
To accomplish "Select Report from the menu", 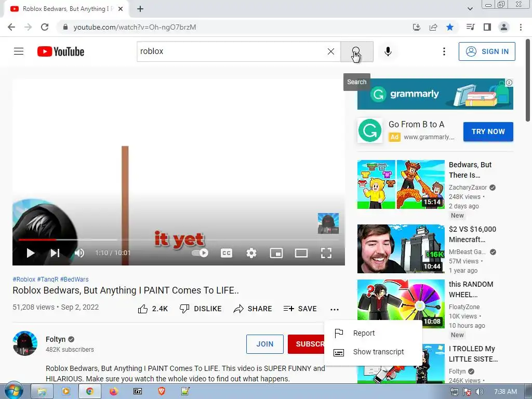I will coord(373,333).
